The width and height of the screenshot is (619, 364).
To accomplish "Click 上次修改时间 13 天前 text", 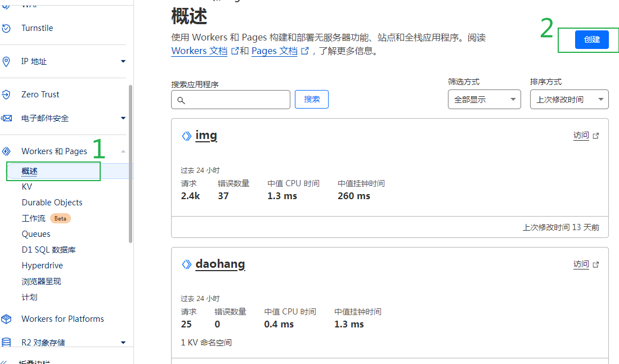I will point(561,227).
